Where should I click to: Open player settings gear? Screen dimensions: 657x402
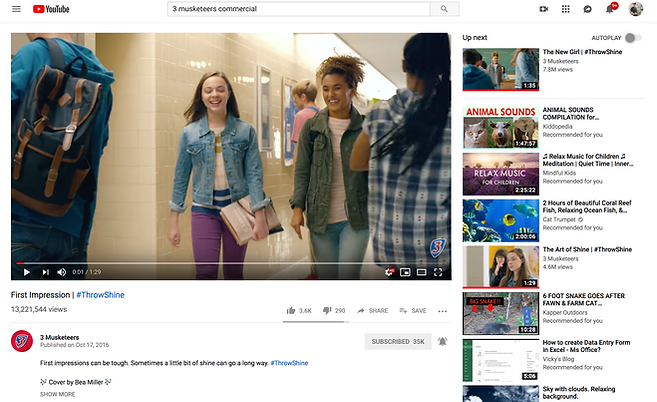[389, 272]
